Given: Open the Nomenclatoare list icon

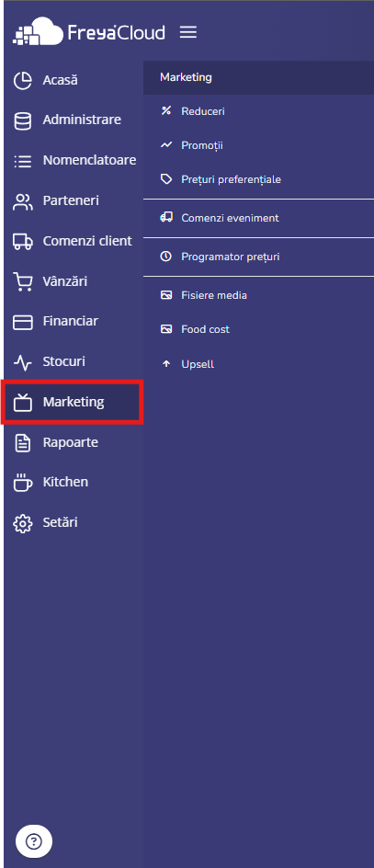Looking at the screenshot, I should click(23, 161).
